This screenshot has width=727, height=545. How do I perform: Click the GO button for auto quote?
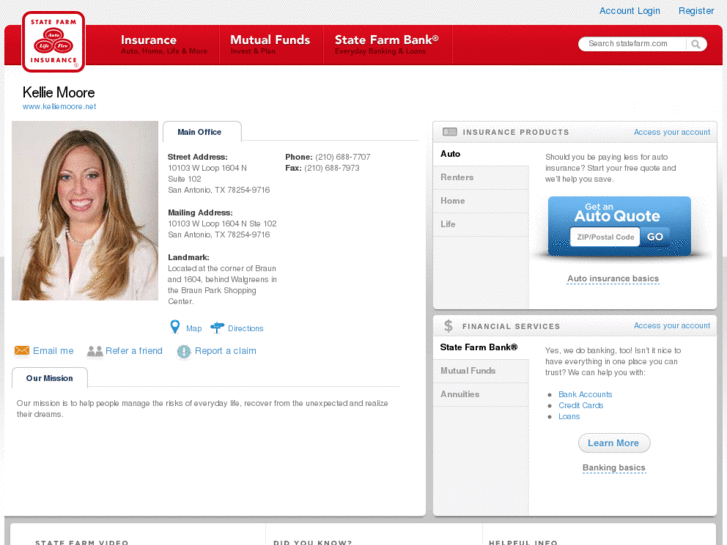pos(655,237)
